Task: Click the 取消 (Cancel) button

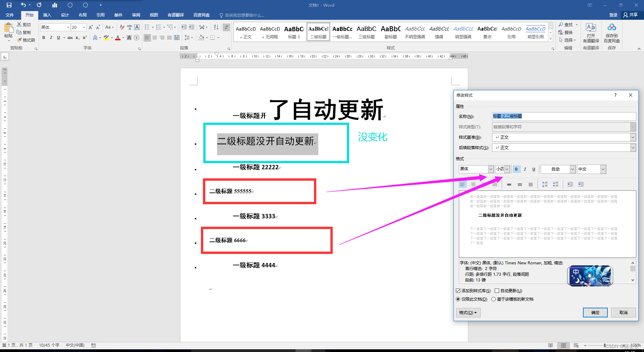Action: pos(623,313)
